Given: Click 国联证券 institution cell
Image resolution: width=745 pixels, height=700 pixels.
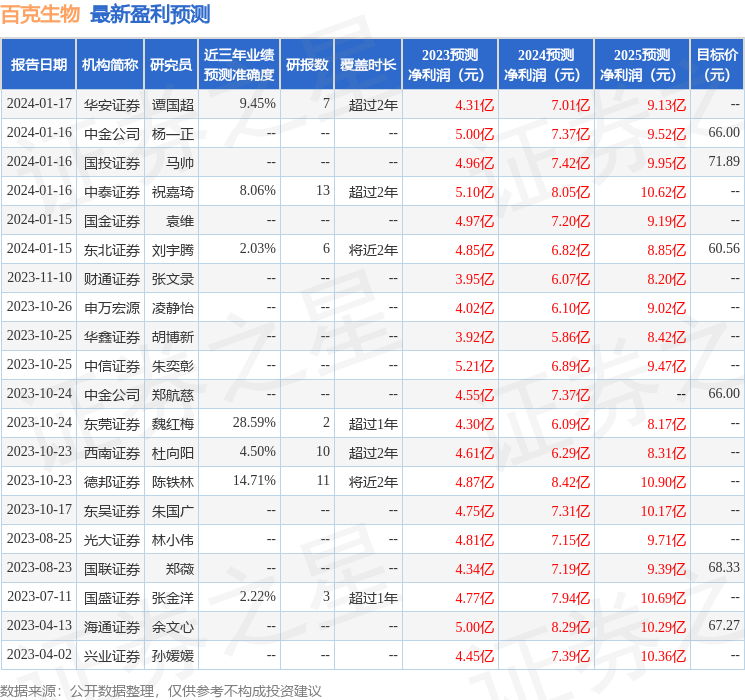Looking at the screenshot, I should click(x=112, y=569).
